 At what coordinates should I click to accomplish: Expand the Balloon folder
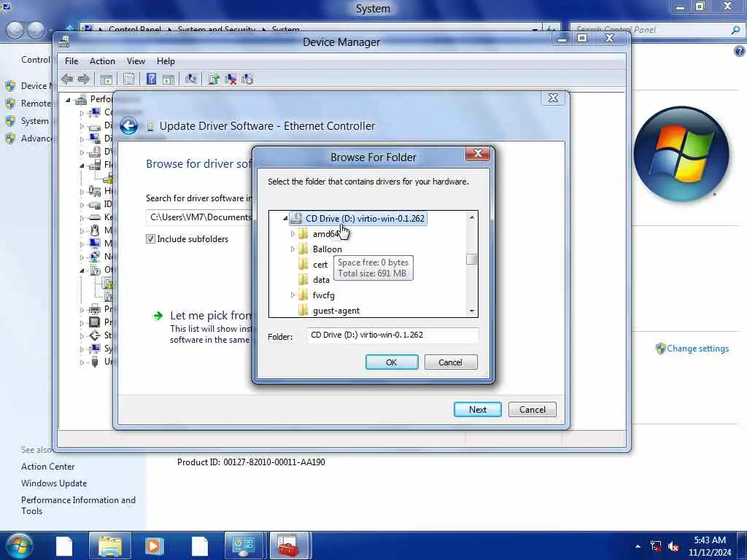click(x=293, y=249)
